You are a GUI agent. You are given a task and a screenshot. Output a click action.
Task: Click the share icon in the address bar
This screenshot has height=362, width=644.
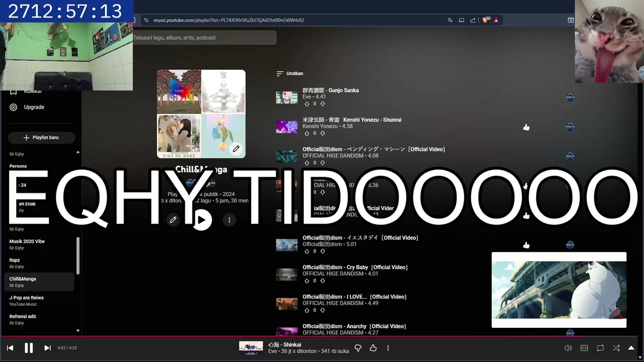tap(473, 20)
